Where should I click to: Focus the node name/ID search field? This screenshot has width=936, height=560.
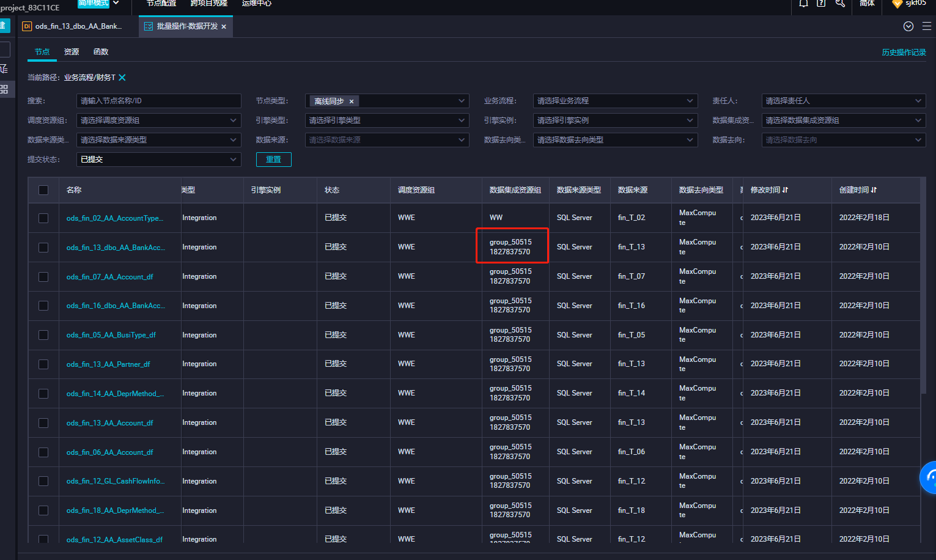point(159,101)
